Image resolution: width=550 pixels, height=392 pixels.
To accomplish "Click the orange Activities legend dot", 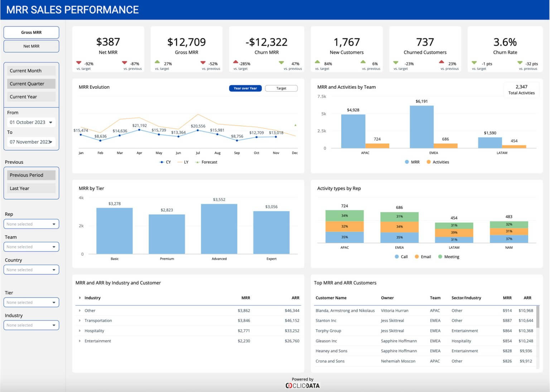I will (428, 162).
